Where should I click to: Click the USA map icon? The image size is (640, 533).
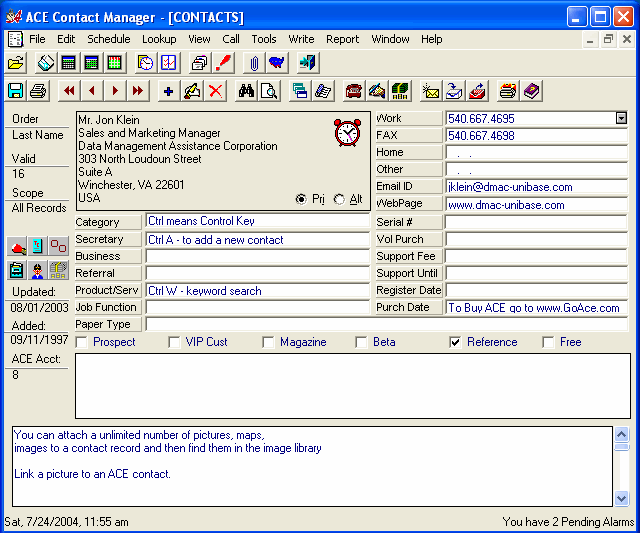click(x=277, y=63)
